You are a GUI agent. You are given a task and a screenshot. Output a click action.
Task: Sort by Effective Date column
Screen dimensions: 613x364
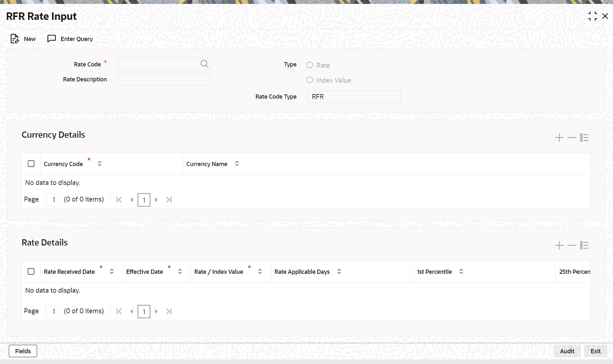[180, 271]
